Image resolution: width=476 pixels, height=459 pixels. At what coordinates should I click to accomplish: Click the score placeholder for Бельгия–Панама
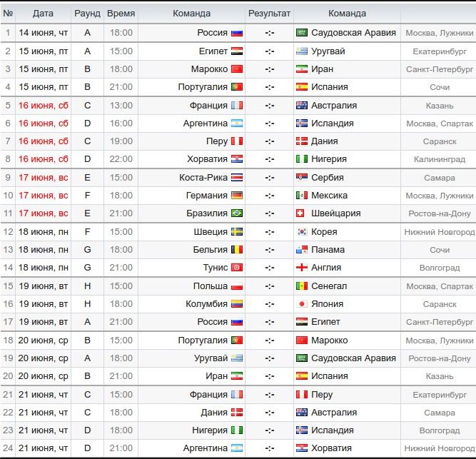[269, 250]
